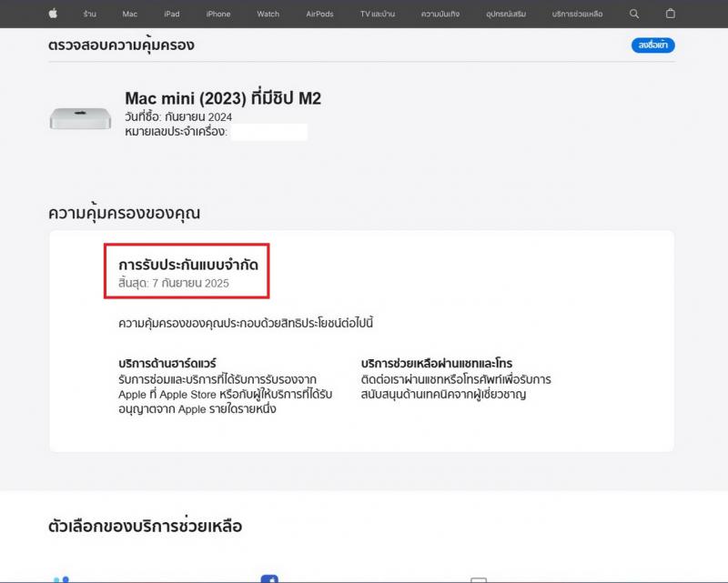The width and height of the screenshot is (728, 583).
Task: Click the Mac mini (2023) product title
Action: pos(222,98)
